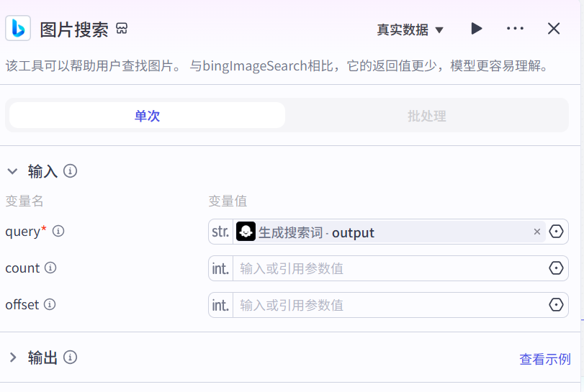Open the three-dot more options menu
This screenshot has height=392, width=584.
pos(515,29)
